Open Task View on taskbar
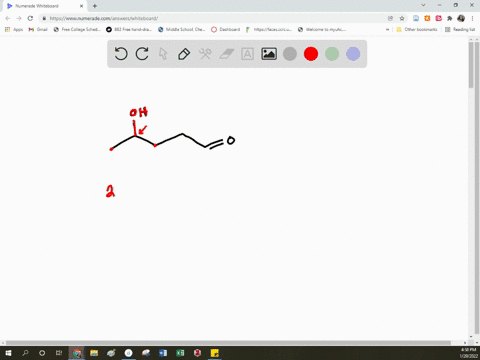 coord(59,353)
